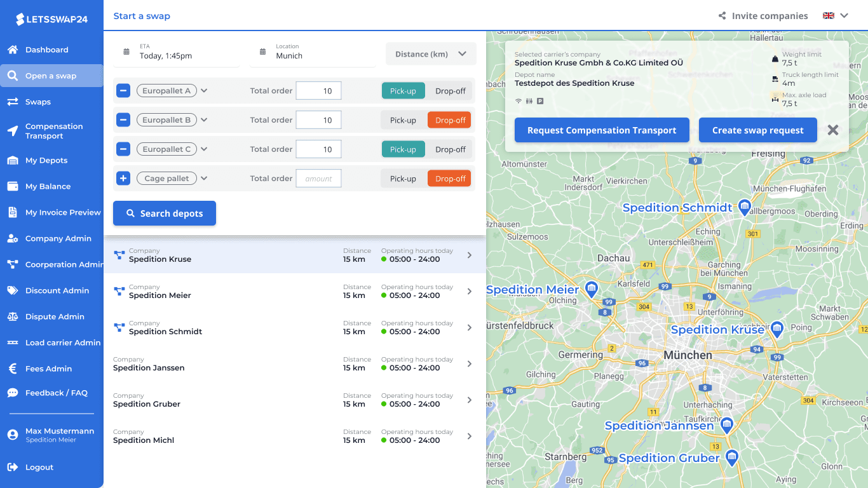Expand the Spedition Meier result row chevron
Image resolution: width=868 pixels, height=488 pixels.
pos(470,291)
